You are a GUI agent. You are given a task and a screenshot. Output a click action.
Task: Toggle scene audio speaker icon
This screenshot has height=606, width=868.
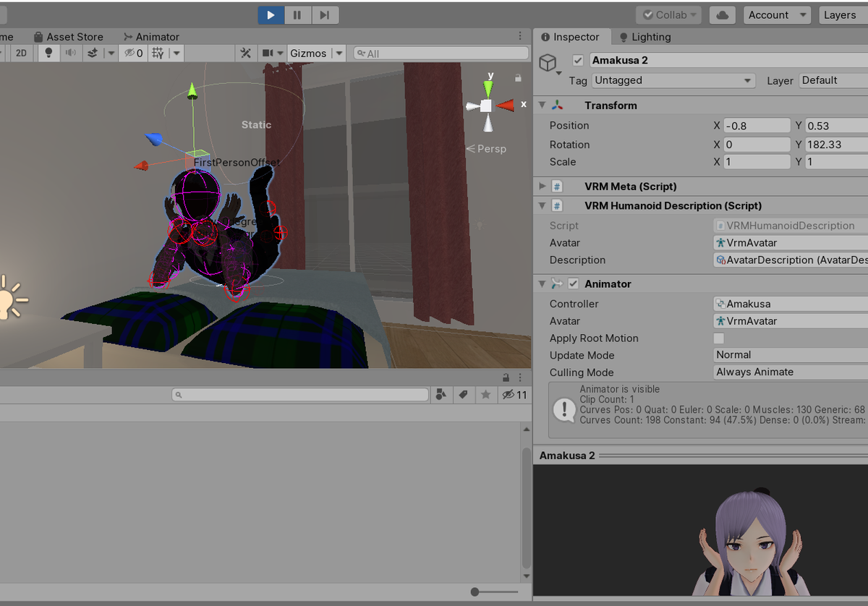tap(70, 53)
